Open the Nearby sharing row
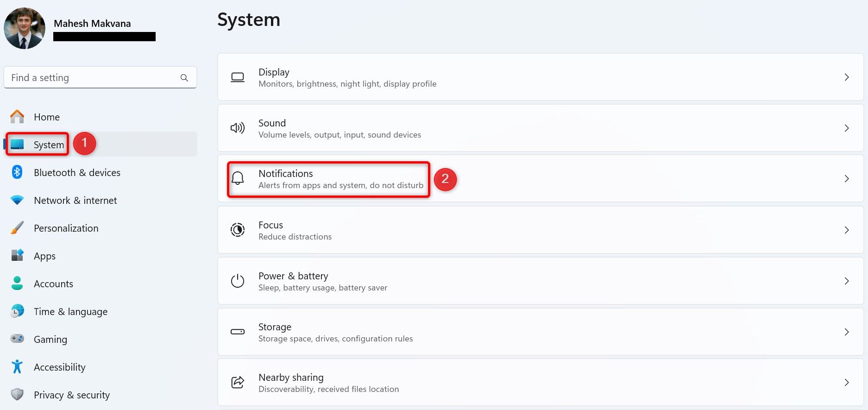 pyautogui.click(x=541, y=382)
